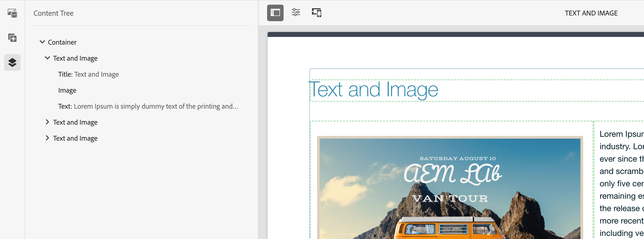This screenshot has width=644, height=239.
Task: Select Title: Text and Image tree row
Action: coord(88,74)
